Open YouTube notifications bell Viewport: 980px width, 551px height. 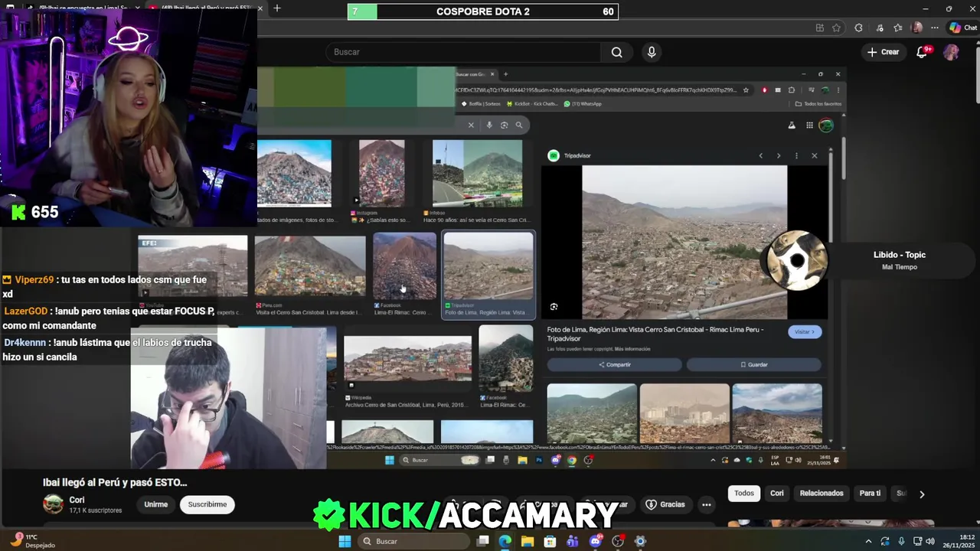point(923,52)
